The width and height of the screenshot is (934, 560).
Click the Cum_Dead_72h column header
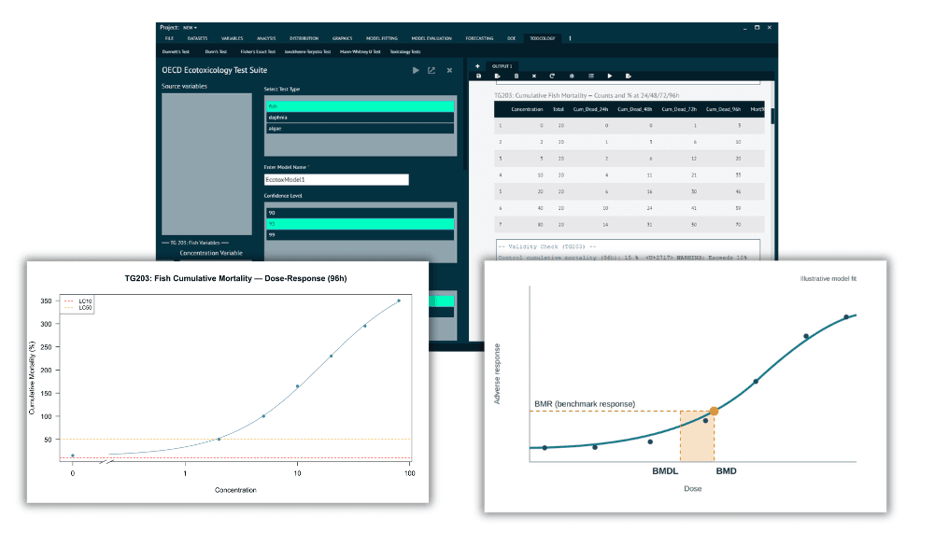pos(679,109)
